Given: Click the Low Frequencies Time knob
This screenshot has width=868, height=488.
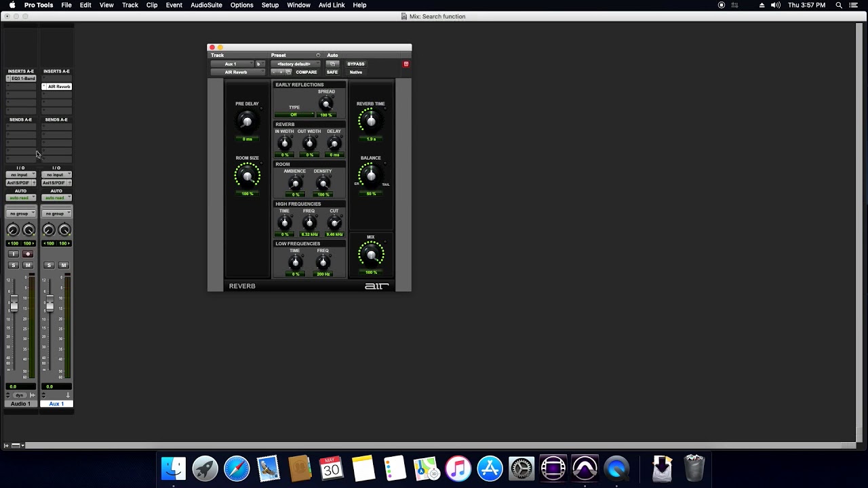Looking at the screenshot, I should pyautogui.click(x=295, y=263).
